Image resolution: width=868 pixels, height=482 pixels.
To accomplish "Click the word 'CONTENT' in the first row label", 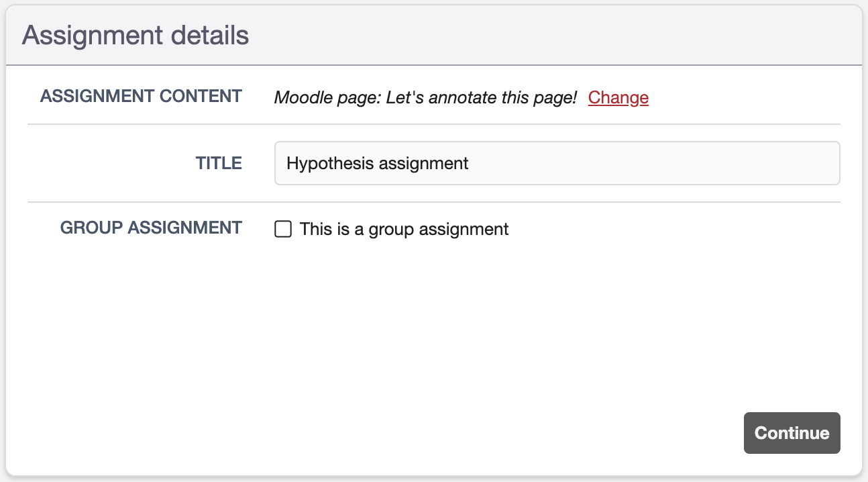I will (201, 96).
